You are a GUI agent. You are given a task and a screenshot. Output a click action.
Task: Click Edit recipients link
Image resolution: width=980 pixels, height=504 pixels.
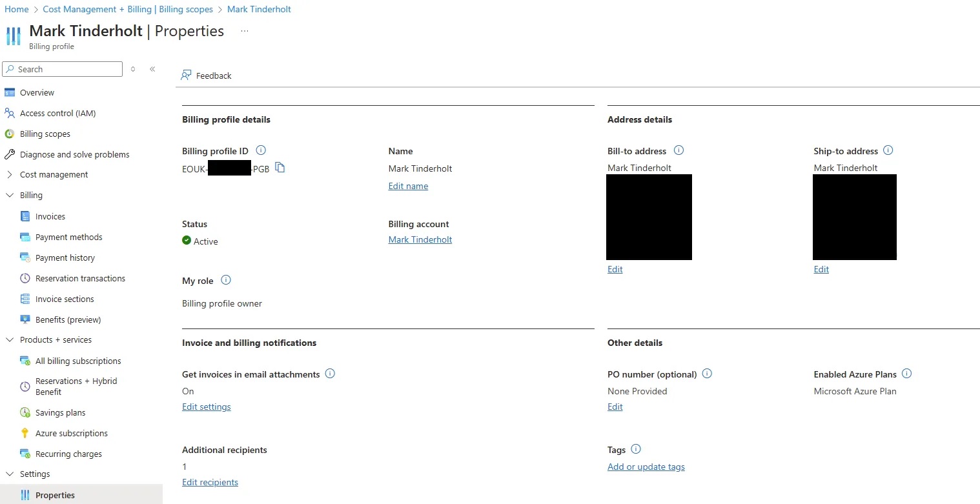click(210, 482)
